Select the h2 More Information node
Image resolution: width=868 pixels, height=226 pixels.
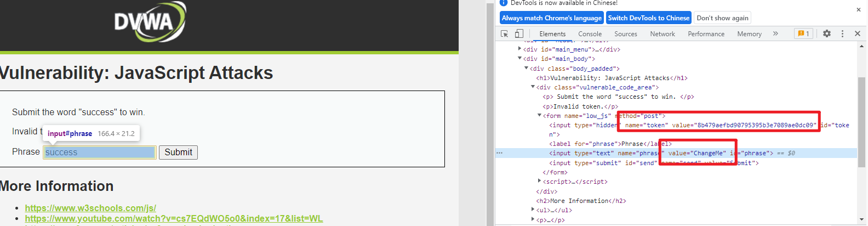[x=581, y=201]
